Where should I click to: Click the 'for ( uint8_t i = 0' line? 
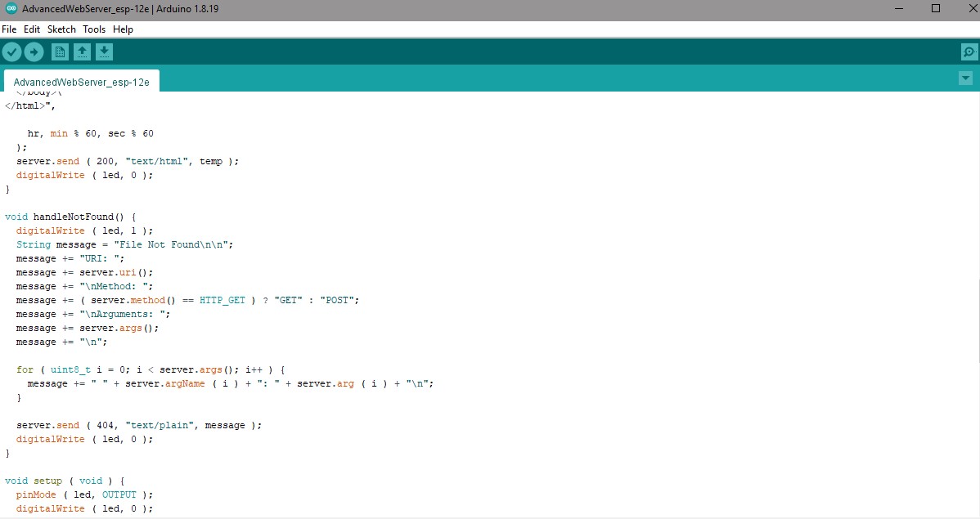pyautogui.click(x=151, y=369)
